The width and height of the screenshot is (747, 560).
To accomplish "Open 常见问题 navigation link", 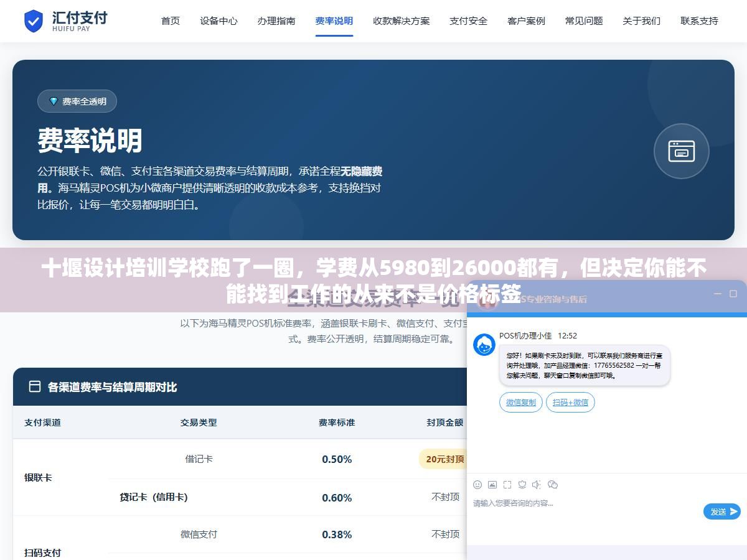I will (x=584, y=21).
